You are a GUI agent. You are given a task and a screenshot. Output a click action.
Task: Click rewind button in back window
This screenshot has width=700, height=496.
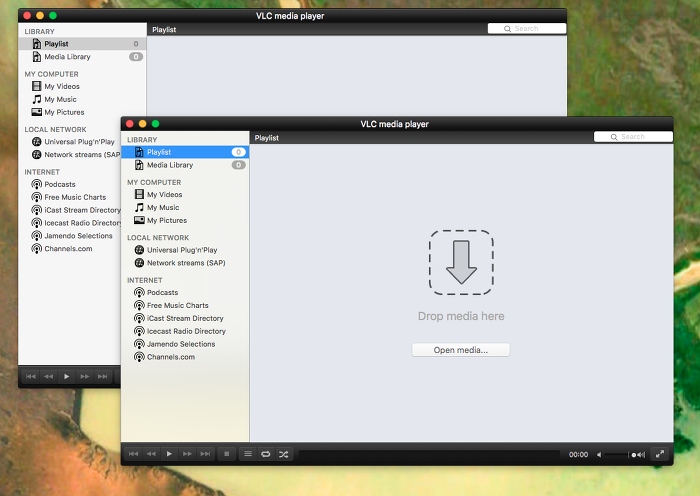coord(49,376)
